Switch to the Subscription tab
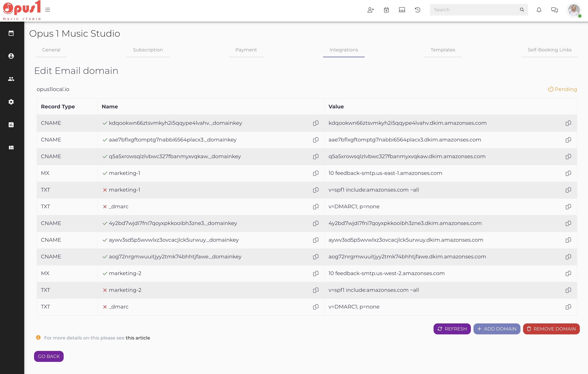 [x=148, y=50]
